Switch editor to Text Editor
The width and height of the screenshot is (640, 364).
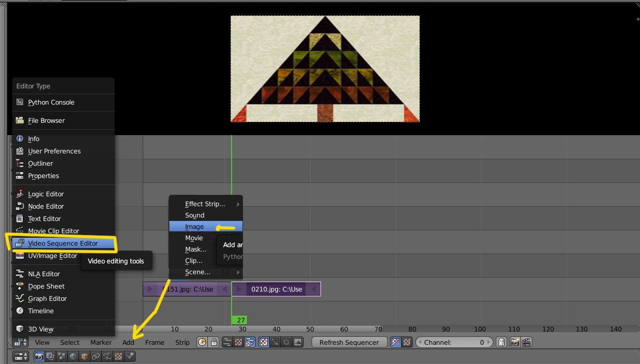click(63, 218)
